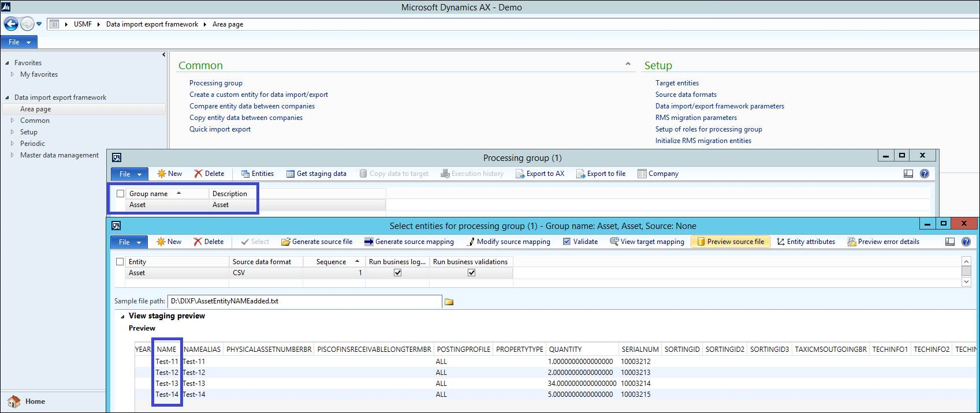Click Get staging data in Processing group
980x413 pixels.
[316, 174]
